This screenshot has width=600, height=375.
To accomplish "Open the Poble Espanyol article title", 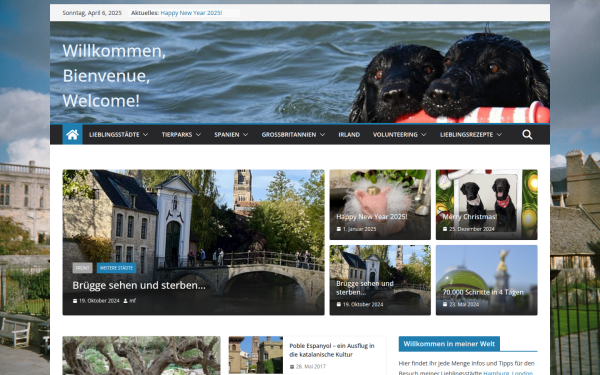I will coord(332,350).
